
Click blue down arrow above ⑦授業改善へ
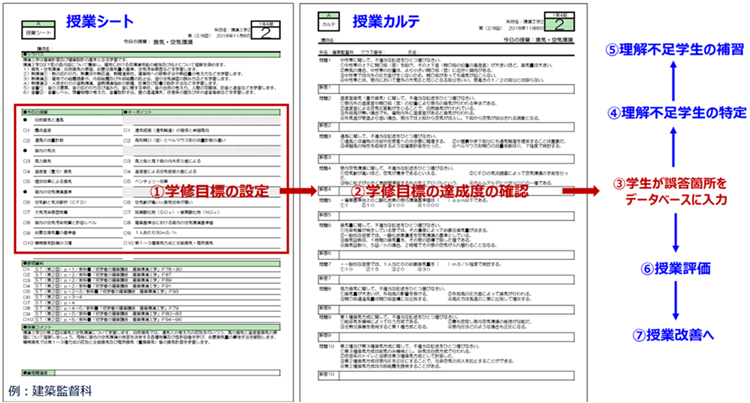(x=675, y=301)
